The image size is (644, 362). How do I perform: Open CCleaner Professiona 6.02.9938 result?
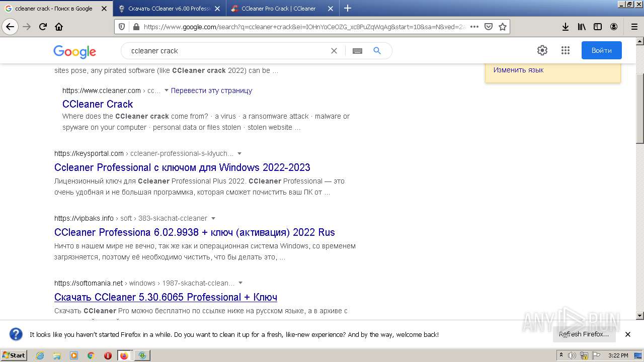195,232
